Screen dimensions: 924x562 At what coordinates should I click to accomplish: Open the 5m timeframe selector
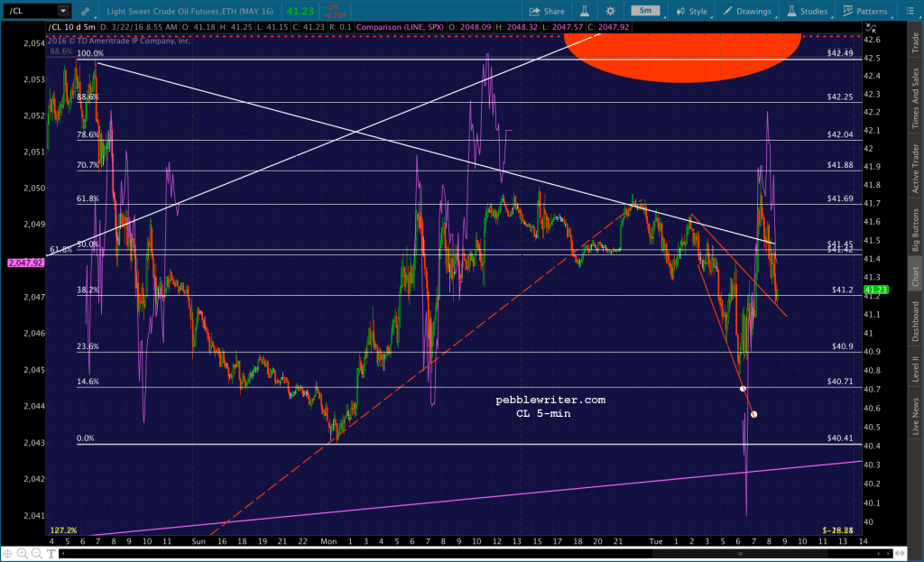tap(645, 11)
